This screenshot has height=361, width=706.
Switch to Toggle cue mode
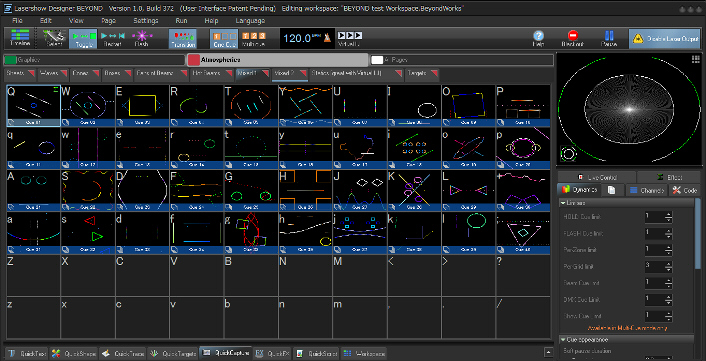[x=83, y=38]
